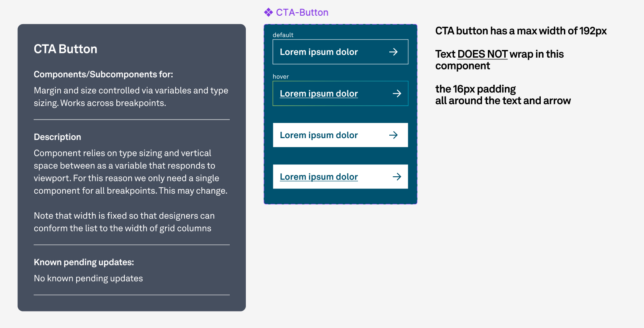Select the 'default' variant label
This screenshot has width=644, height=328.
(283, 35)
